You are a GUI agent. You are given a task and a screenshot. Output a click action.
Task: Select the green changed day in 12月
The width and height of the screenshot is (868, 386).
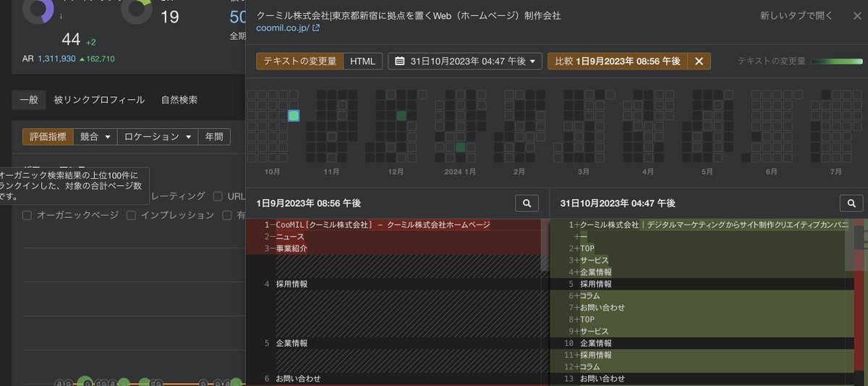click(401, 115)
